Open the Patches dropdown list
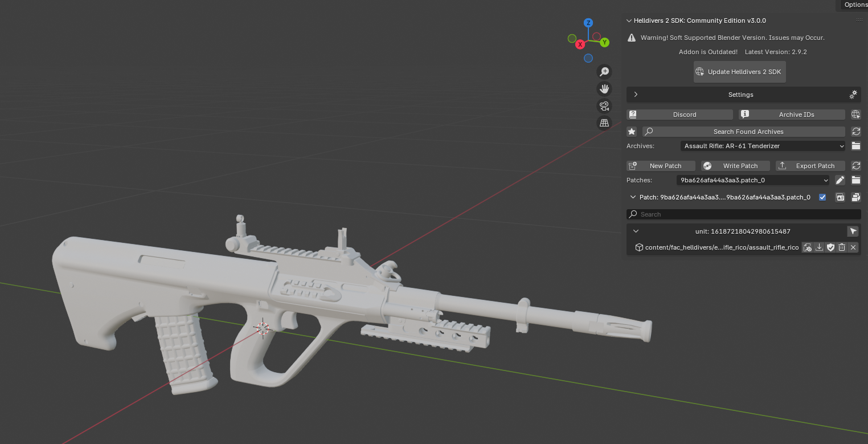 (x=754, y=180)
